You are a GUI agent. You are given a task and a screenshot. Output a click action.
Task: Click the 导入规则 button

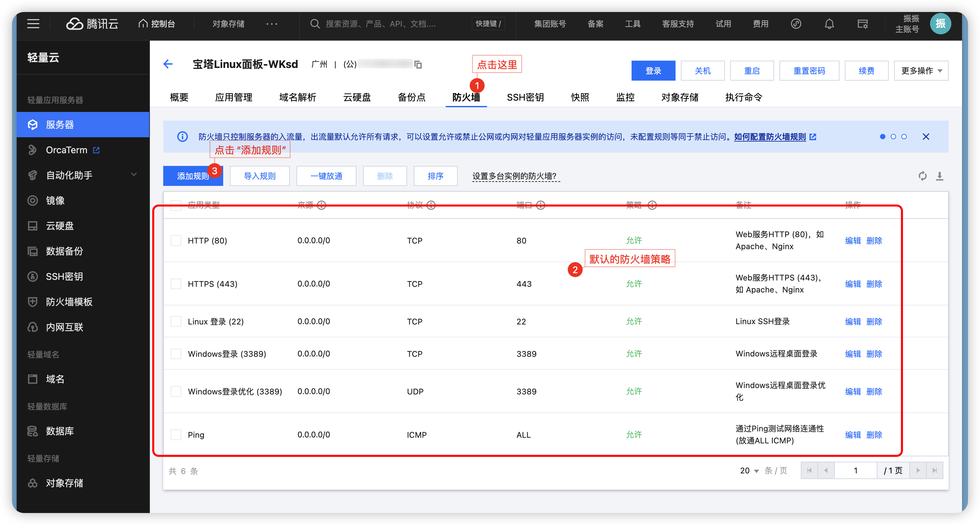(x=259, y=176)
